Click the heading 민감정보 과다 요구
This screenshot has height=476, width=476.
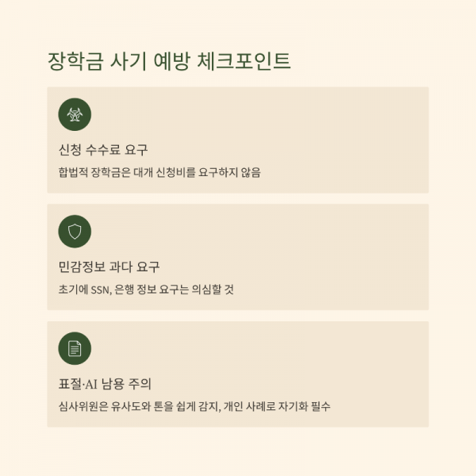(x=109, y=267)
